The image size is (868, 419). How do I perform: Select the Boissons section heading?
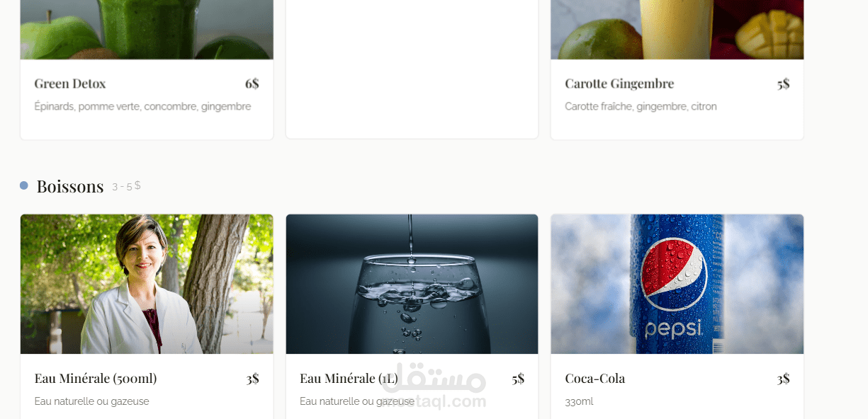tap(70, 186)
